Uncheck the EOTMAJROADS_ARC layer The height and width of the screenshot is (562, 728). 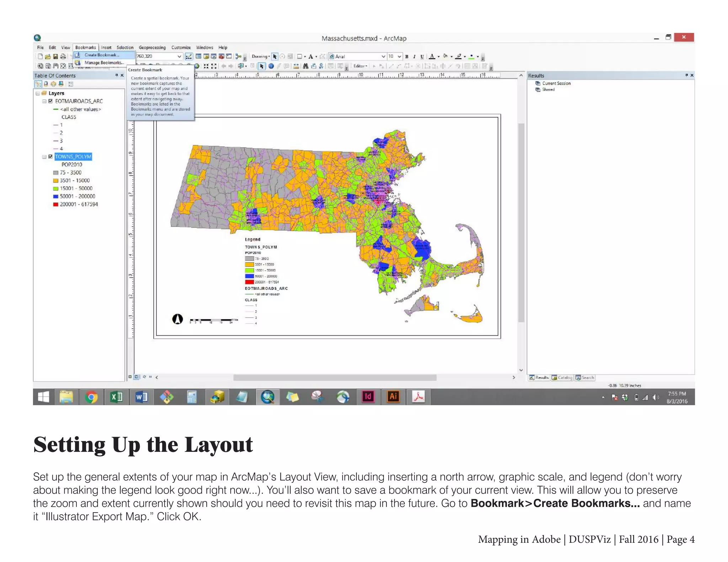coord(50,101)
